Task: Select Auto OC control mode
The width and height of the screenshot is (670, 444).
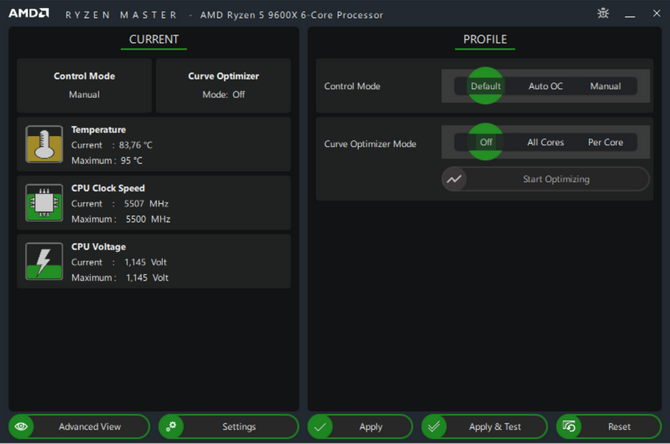Action: [x=545, y=86]
